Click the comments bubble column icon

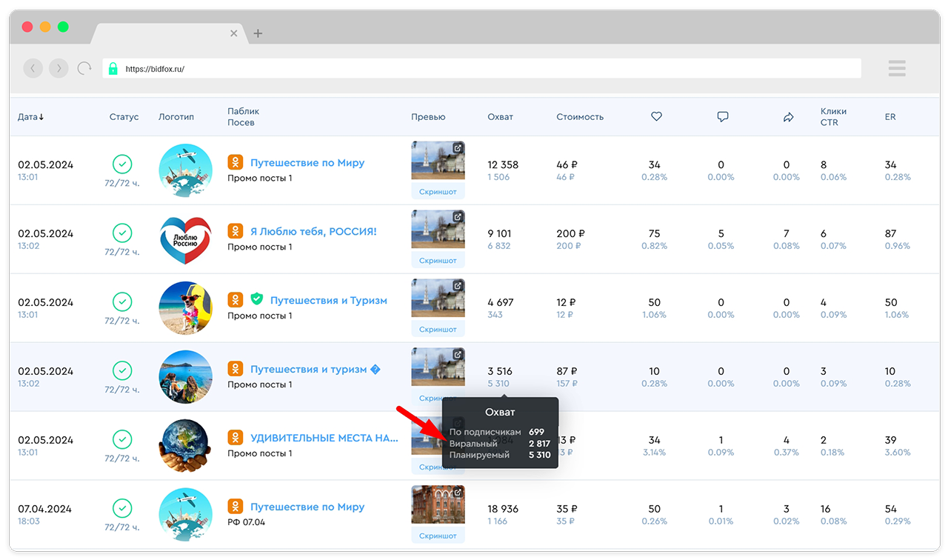pyautogui.click(x=723, y=116)
